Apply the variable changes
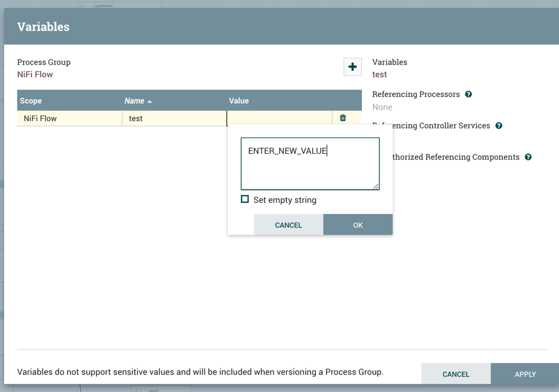The width and height of the screenshot is (559, 392). [524, 374]
